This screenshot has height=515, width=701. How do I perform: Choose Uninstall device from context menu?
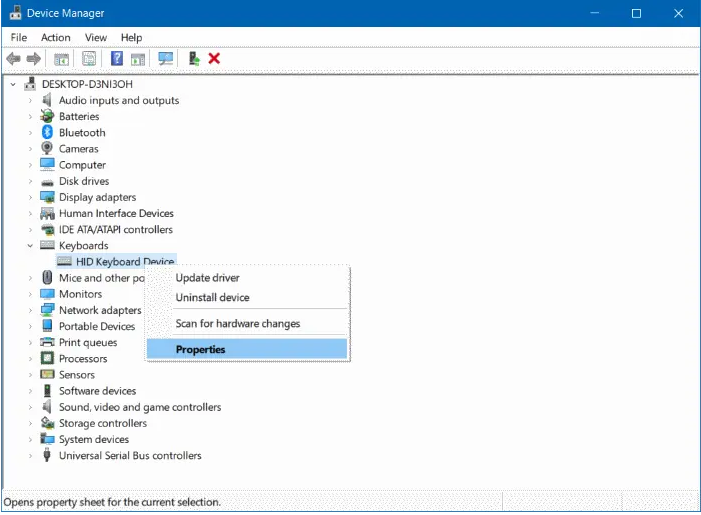[247, 297]
